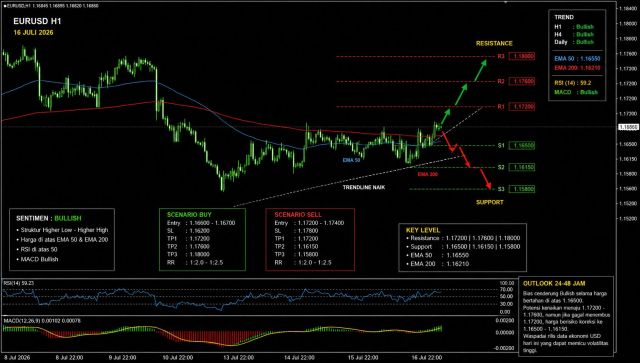The height and width of the screenshot is (363, 640).
Task: Select Scenario Sell SL 1.17800 row
Action: 296,231
